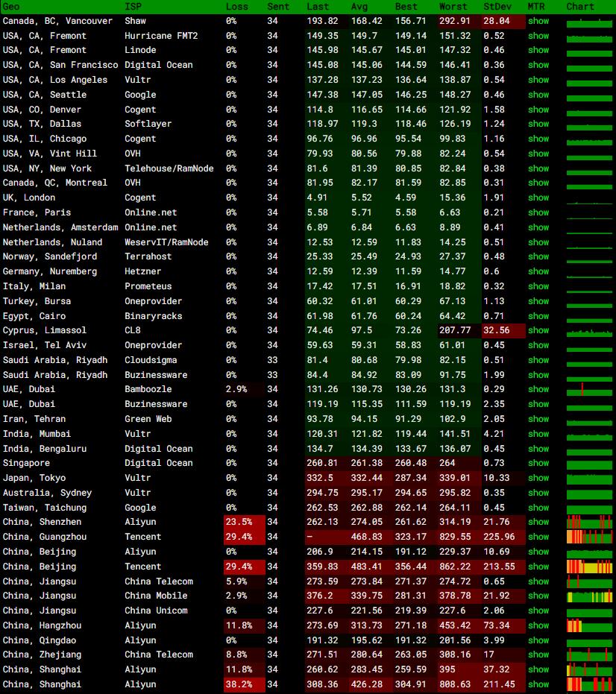Select the Telehouse/RamNode ISP cell
Screen dimensions: 616x694
click(169, 168)
